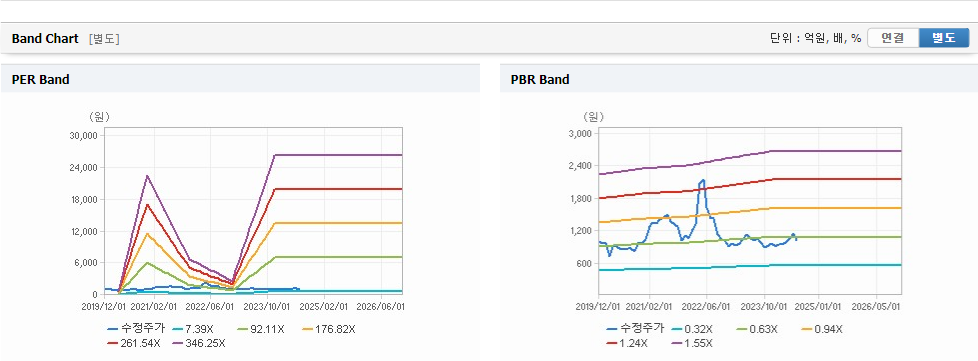The image size is (978, 361).
Task: Click the 2023/10/01 label on PBR chart
Action: [x=765, y=307]
